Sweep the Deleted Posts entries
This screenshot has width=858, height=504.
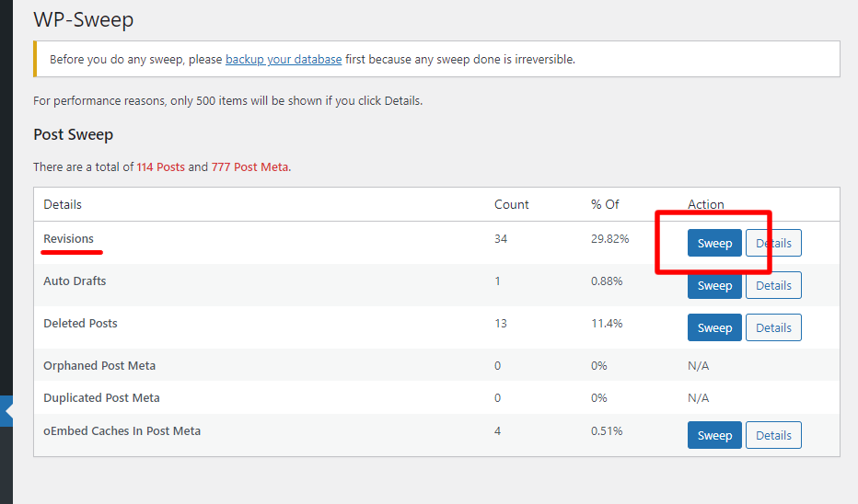[x=714, y=327]
